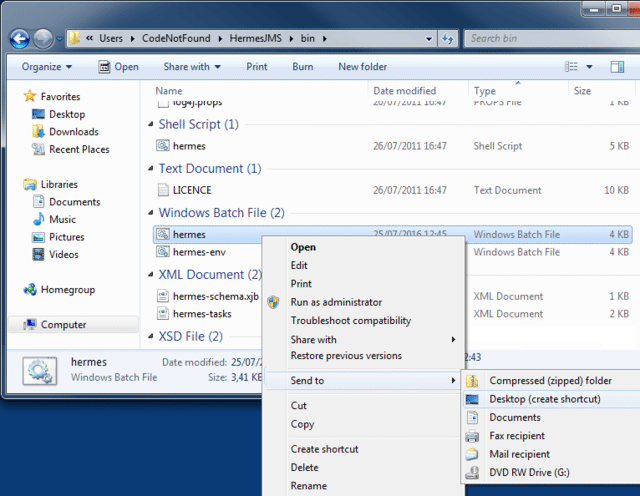Toggle the preview pane icon
640x496 pixels.
click(x=617, y=67)
